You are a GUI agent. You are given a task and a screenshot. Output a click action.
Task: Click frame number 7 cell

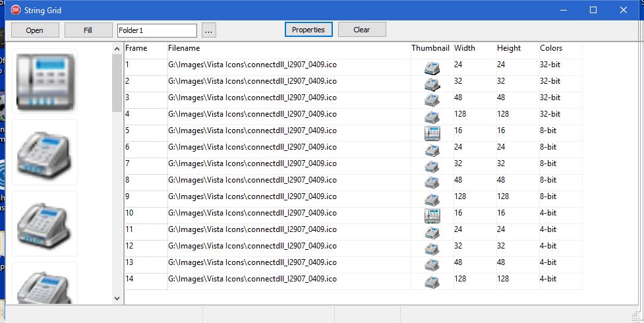(x=146, y=166)
